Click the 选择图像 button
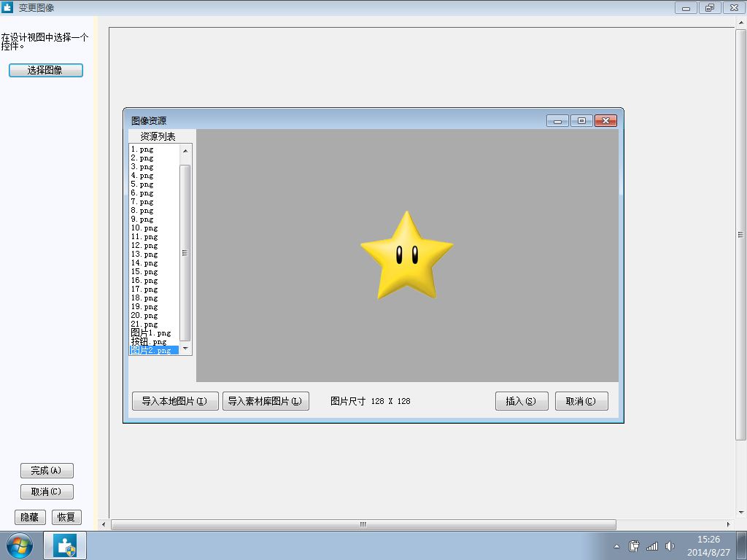The height and width of the screenshot is (560, 747). tap(46, 70)
